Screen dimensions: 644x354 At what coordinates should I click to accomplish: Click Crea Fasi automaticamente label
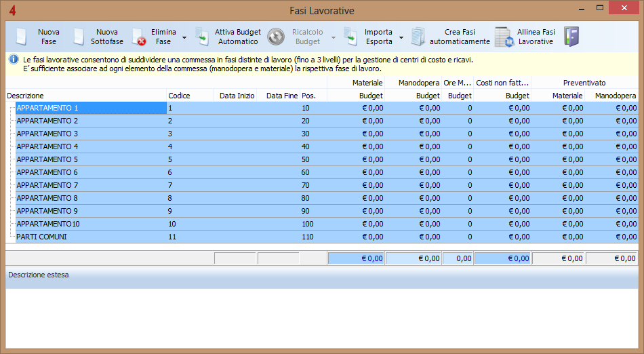pos(460,37)
